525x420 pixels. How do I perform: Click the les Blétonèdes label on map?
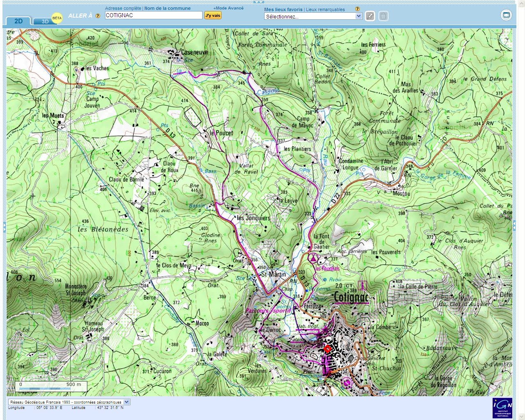tap(103, 229)
